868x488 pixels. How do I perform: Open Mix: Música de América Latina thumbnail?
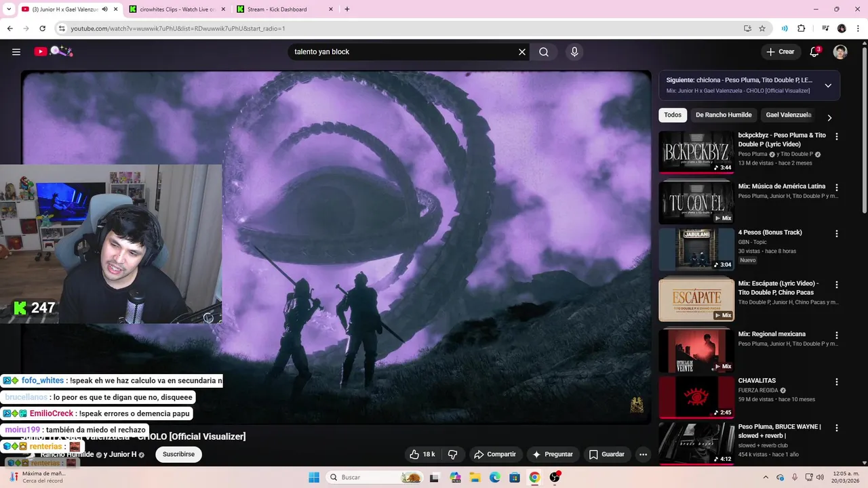(x=696, y=202)
